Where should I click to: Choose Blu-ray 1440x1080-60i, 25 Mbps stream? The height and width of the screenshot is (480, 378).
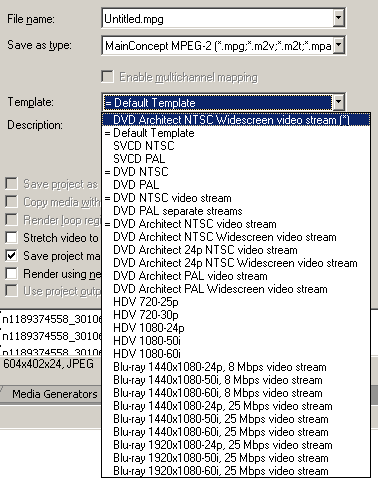click(236, 432)
